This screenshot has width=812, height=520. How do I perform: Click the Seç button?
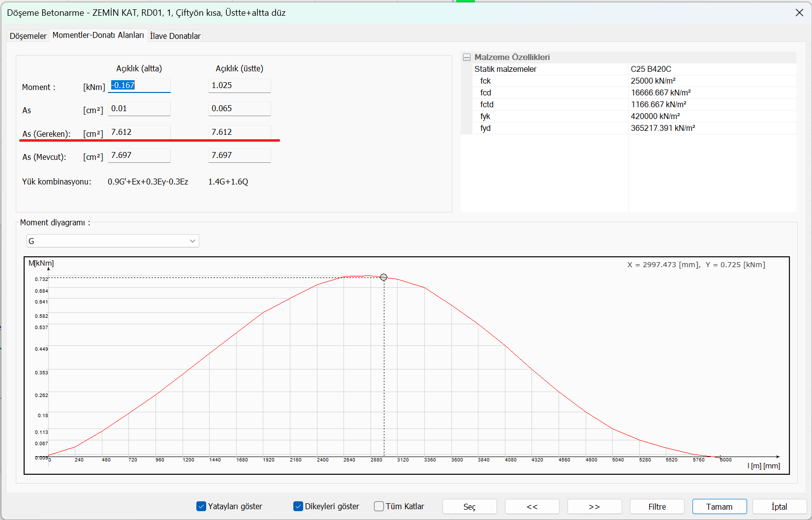[469, 507]
